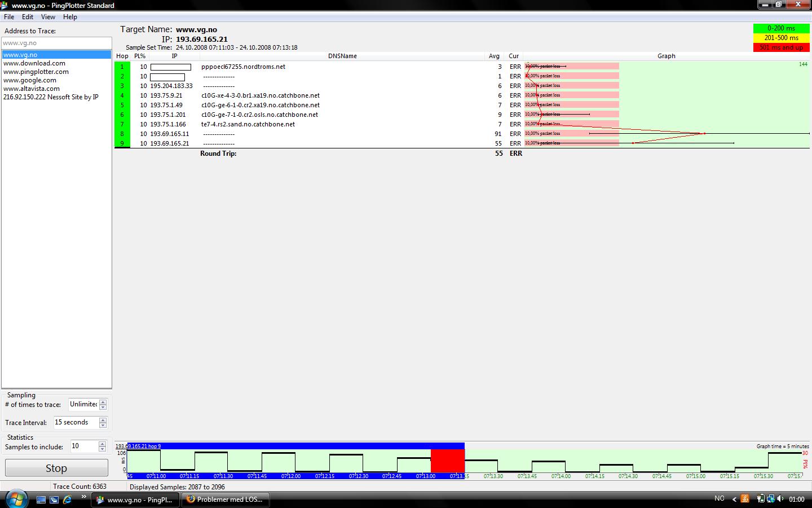The height and width of the screenshot is (508, 812).
Task: Increase the Samples to include value
Action: pos(102,444)
